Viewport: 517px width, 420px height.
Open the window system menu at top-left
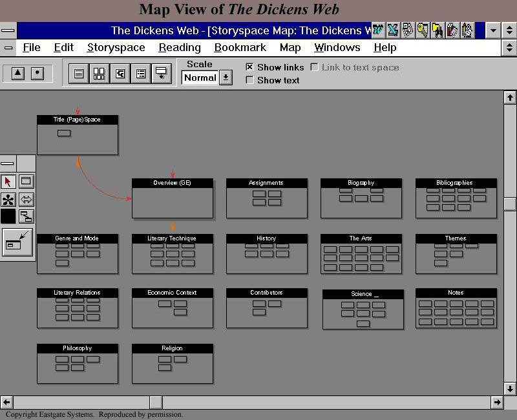(x=8, y=30)
